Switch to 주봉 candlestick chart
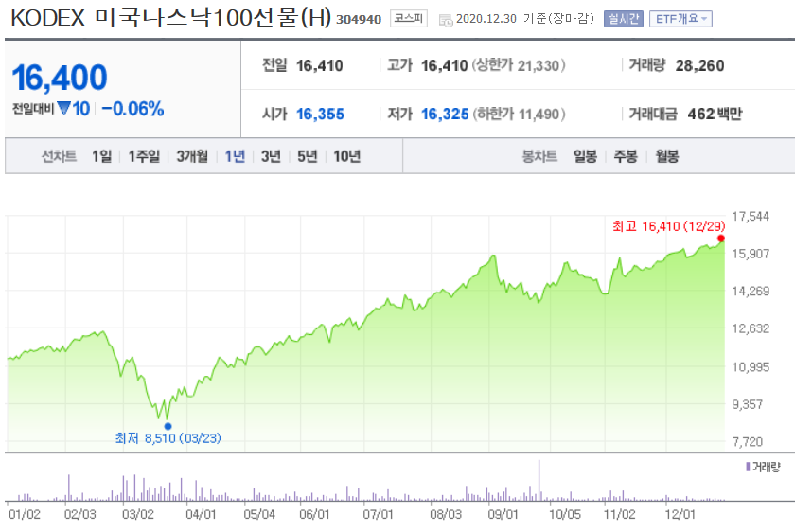The image size is (795, 532). pos(626,156)
